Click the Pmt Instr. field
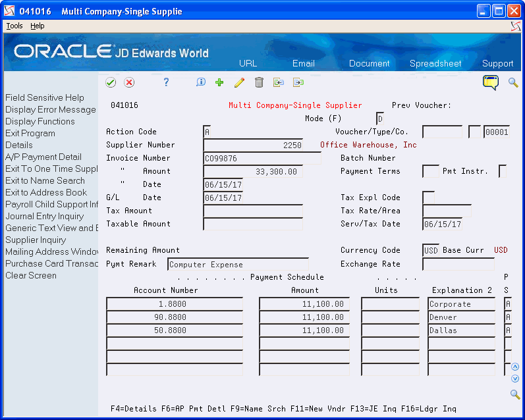 502,171
